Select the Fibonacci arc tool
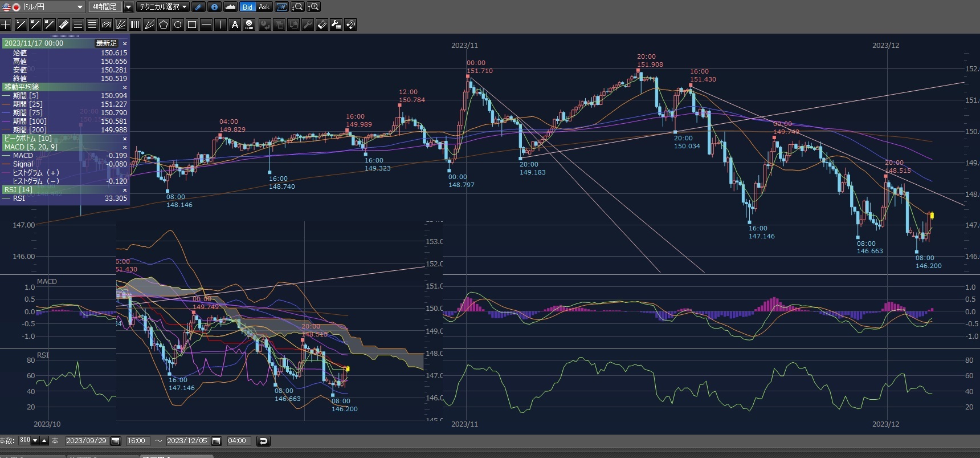The width and height of the screenshot is (980, 458). point(107,25)
